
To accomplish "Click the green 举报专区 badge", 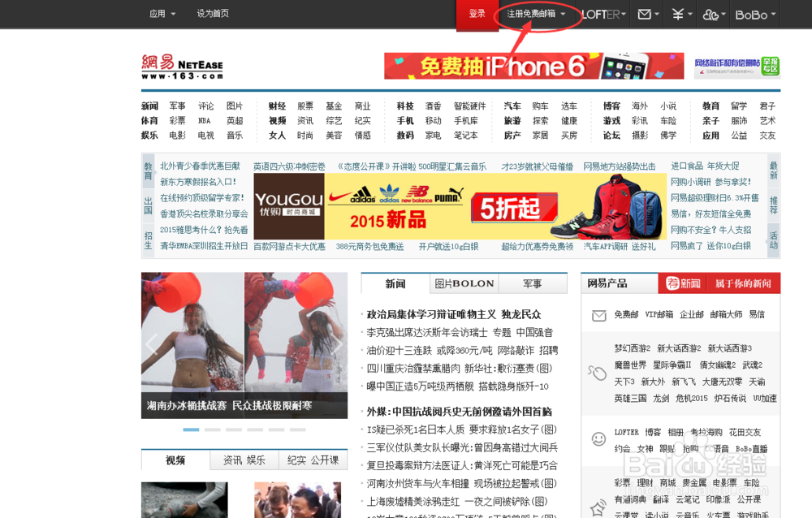I will pos(771,67).
